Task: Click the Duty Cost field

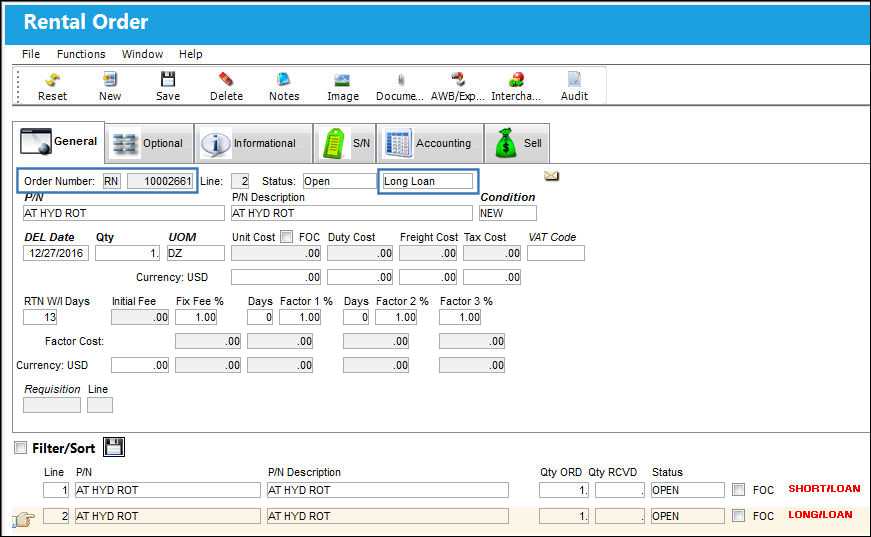Action: pyautogui.click(x=359, y=253)
